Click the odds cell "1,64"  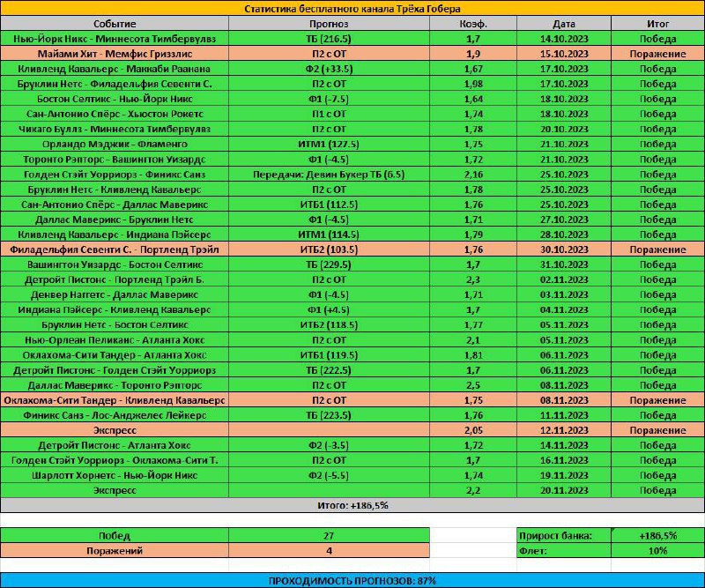click(x=473, y=99)
